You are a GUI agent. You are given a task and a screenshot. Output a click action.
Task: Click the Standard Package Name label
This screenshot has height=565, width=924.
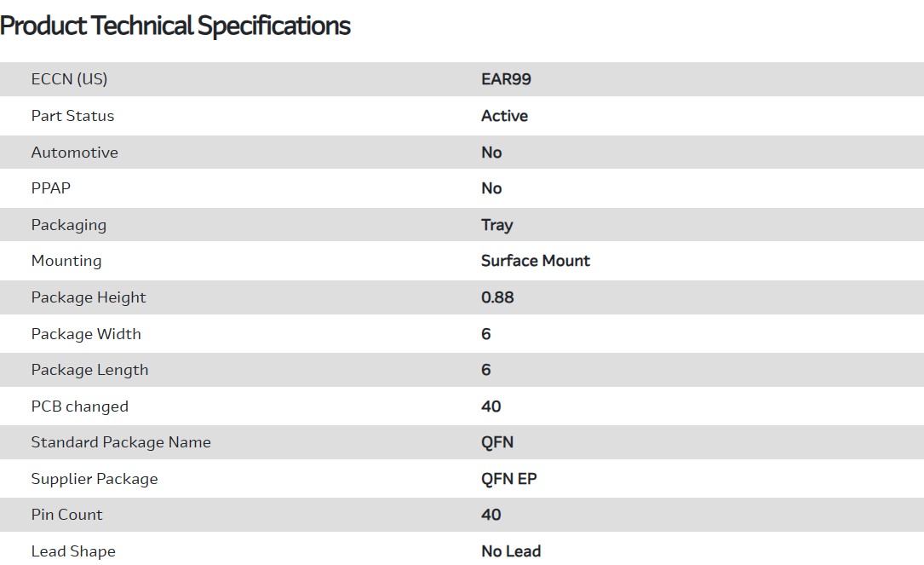pyautogui.click(x=121, y=442)
